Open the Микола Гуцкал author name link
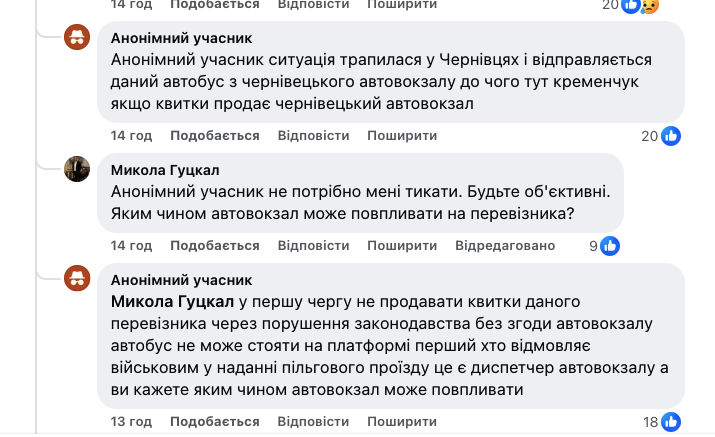715x437 pixels. click(166, 170)
